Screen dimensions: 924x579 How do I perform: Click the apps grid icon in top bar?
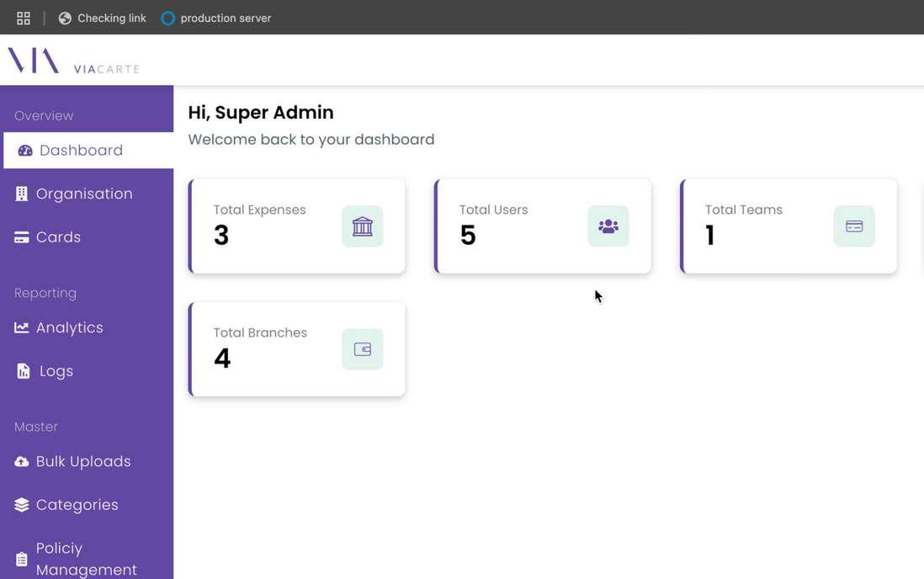pos(24,18)
